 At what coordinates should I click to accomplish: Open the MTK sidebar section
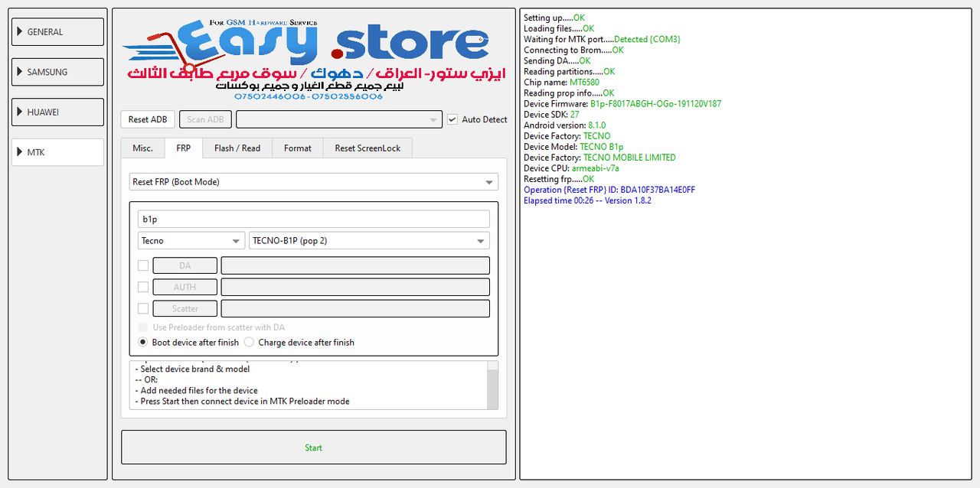58,152
